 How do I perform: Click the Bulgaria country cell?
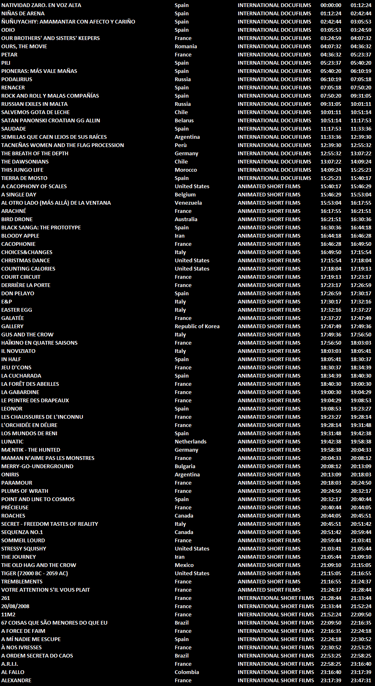click(x=185, y=466)
